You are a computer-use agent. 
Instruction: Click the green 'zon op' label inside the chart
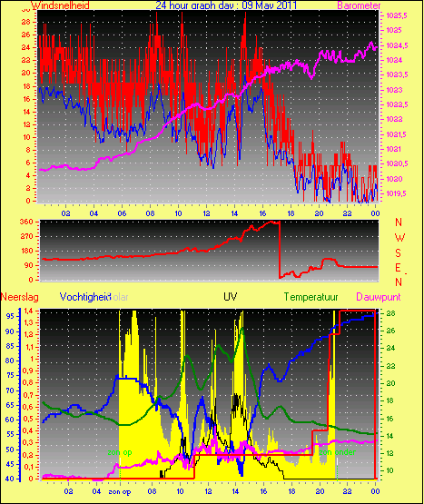click(x=120, y=452)
